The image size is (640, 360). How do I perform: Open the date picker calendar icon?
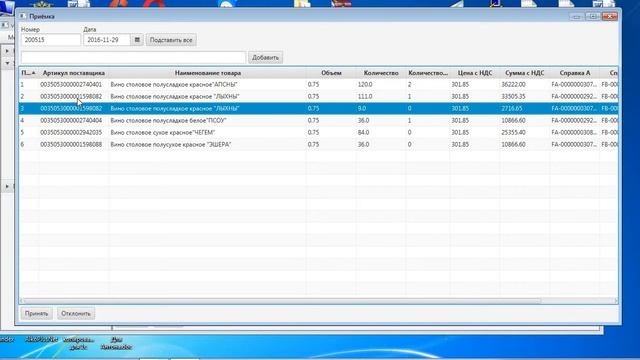tap(137, 40)
